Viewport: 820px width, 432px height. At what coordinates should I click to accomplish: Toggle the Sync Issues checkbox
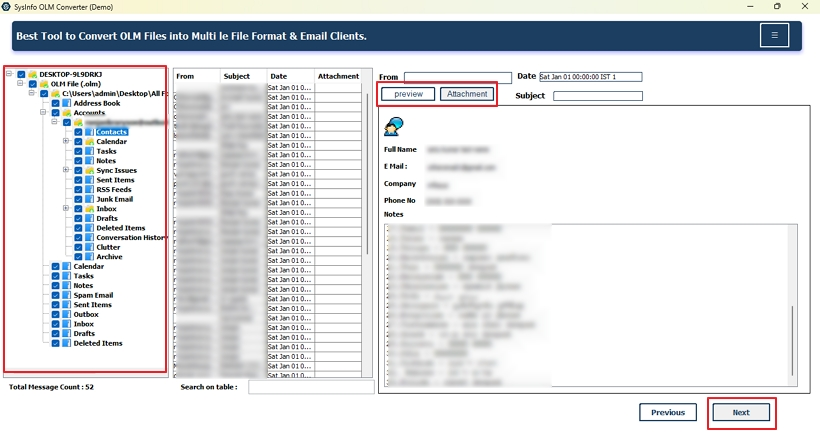78,170
